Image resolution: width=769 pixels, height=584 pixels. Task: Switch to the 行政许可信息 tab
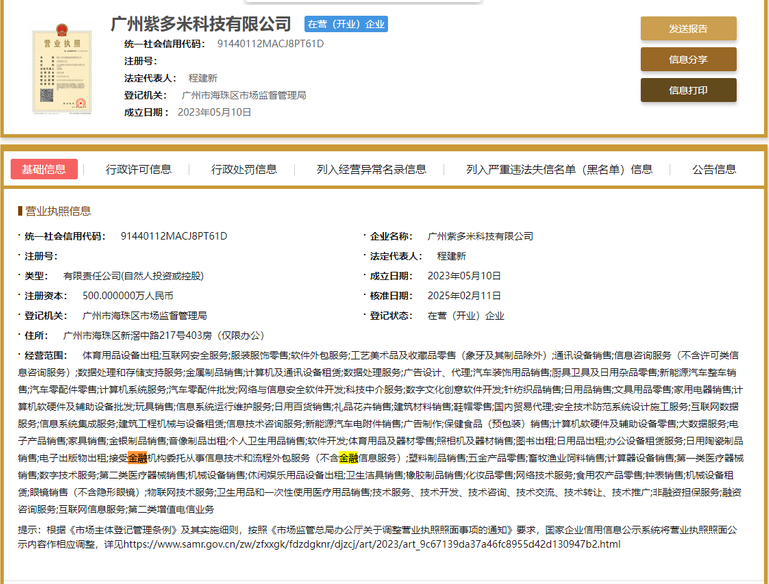click(x=138, y=169)
